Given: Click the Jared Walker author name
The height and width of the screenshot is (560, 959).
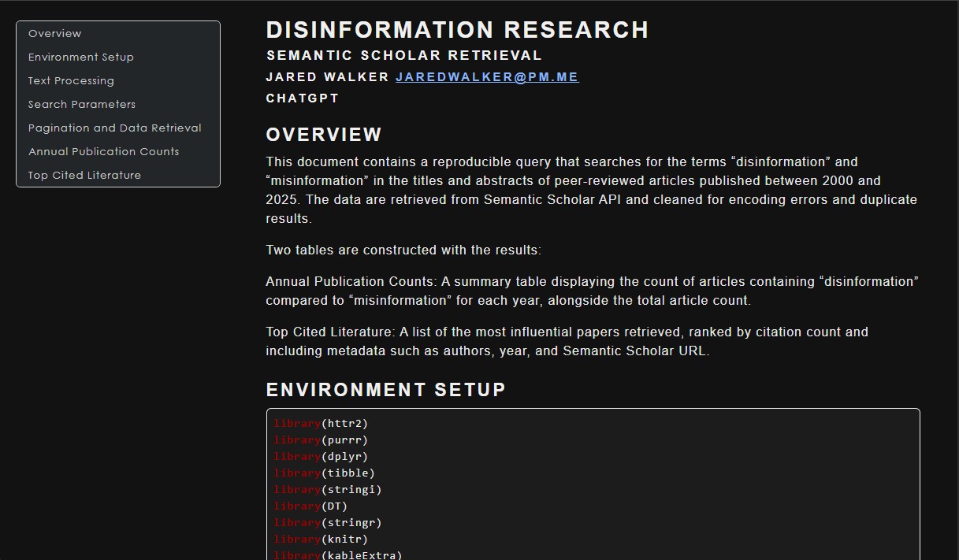Looking at the screenshot, I should point(328,77).
